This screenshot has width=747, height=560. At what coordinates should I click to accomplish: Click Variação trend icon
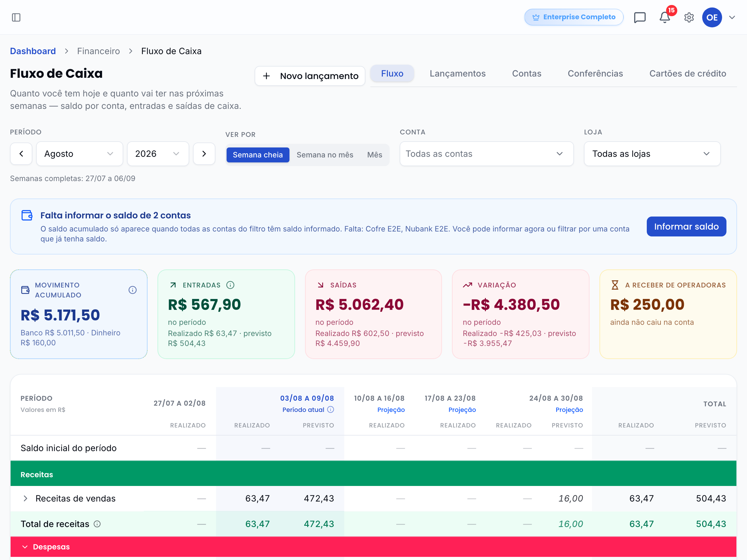467,285
